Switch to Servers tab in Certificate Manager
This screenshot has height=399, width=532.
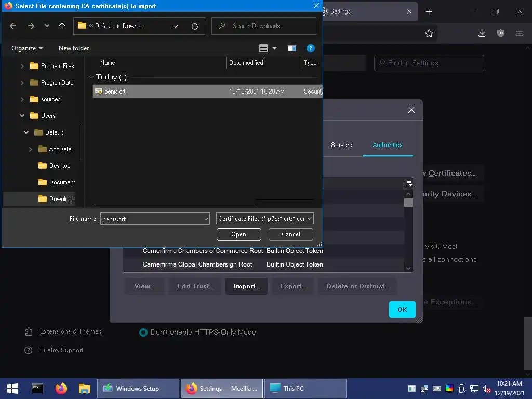point(341,145)
